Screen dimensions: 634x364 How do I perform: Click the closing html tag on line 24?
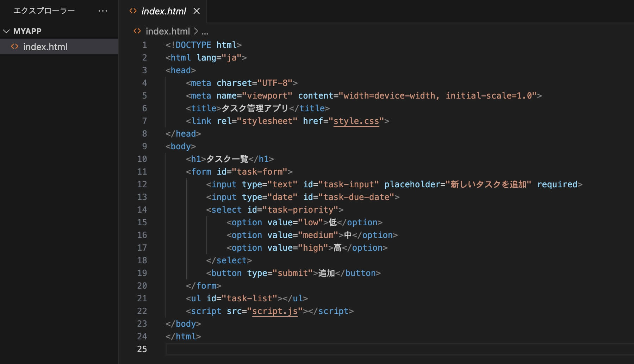[x=183, y=337]
